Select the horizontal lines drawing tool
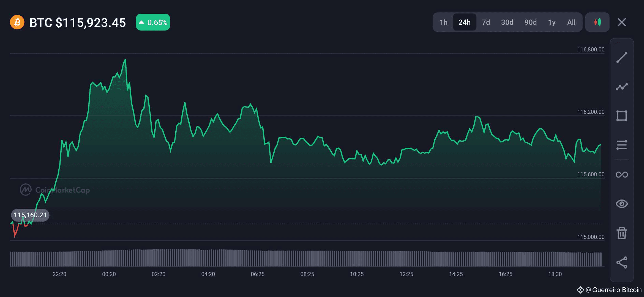Image resolution: width=644 pixels, height=297 pixels. (x=622, y=145)
